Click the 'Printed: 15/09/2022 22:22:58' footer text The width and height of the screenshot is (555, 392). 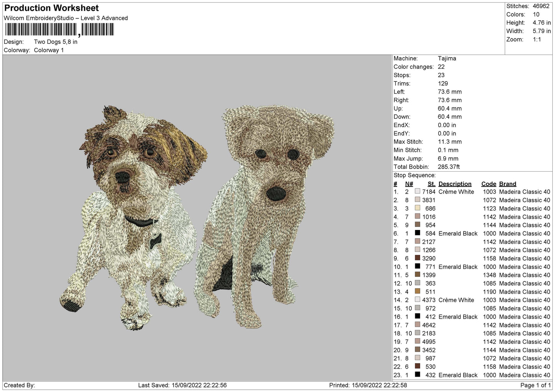pyautogui.click(x=368, y=385)
